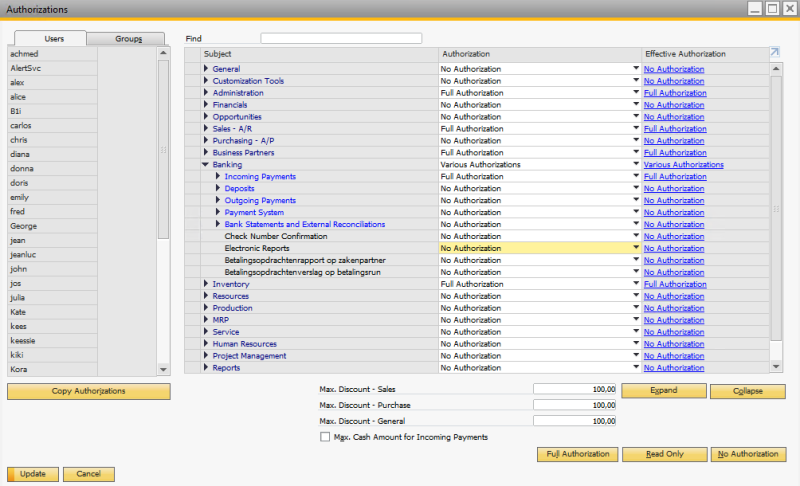
Task: Open Electronic Reports authorization dropdown arrow
Action: [x=635, y=248]
